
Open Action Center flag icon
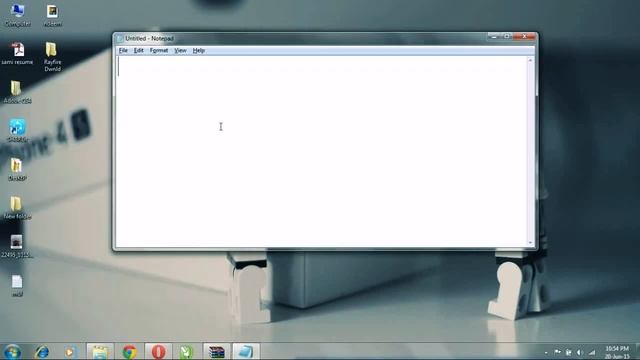(558, 352)
